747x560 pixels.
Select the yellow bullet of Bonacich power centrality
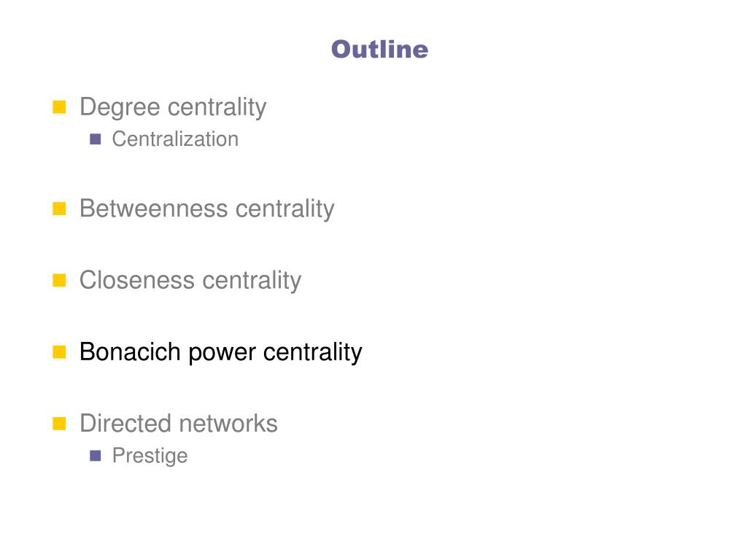(x=59, y=352)
